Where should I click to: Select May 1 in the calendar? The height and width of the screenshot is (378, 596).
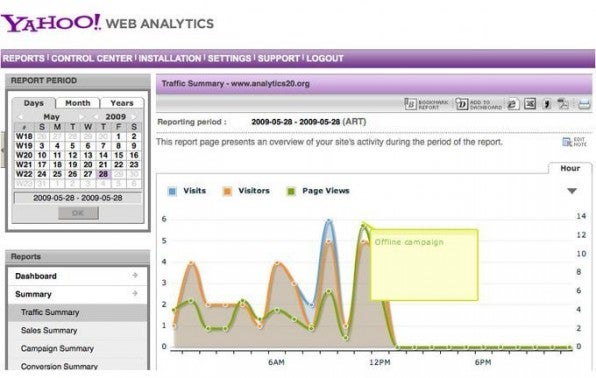[119, 136]
